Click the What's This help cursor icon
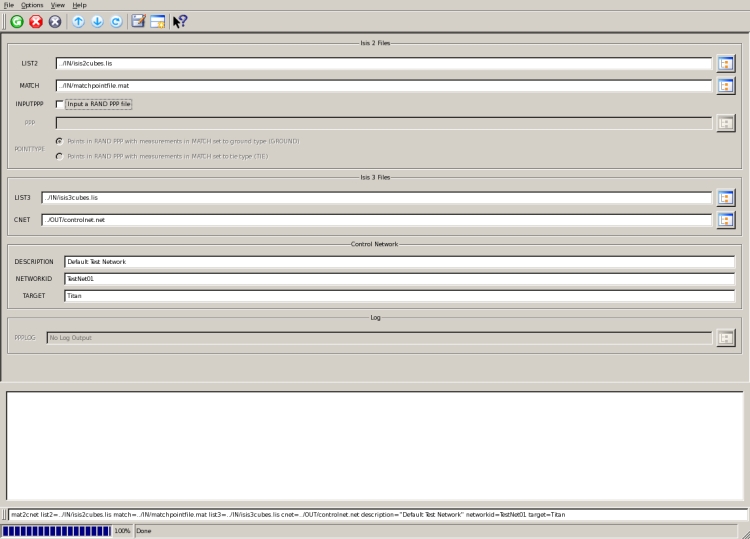This screenshot has width=750, height=539. click(180, 21)
